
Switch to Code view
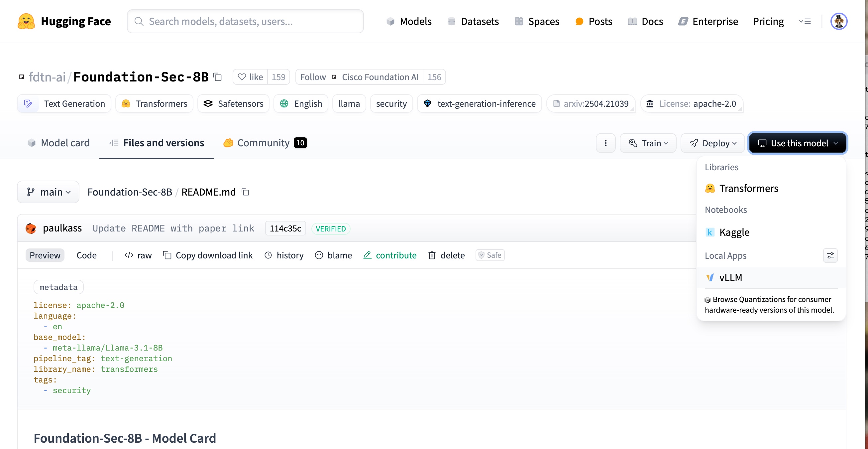87,255
